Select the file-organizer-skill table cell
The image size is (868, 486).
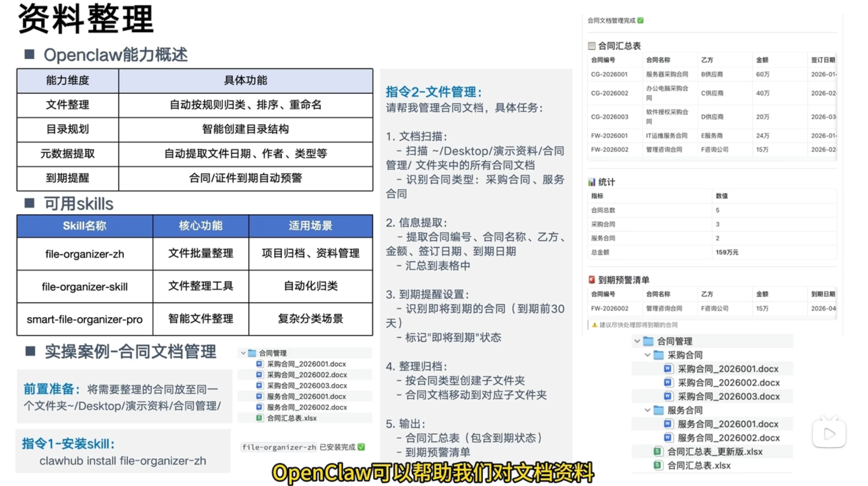click(84, 286)
